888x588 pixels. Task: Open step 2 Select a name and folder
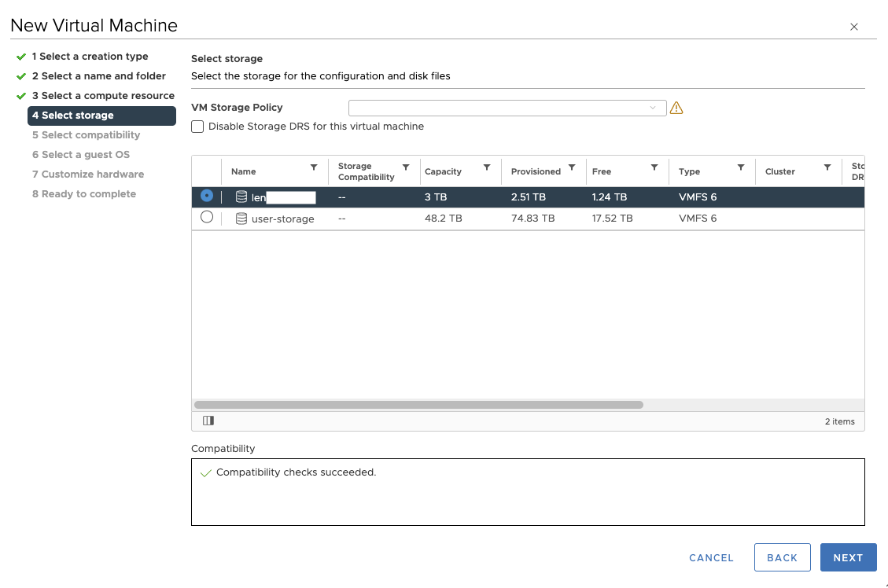coord(98,76)
